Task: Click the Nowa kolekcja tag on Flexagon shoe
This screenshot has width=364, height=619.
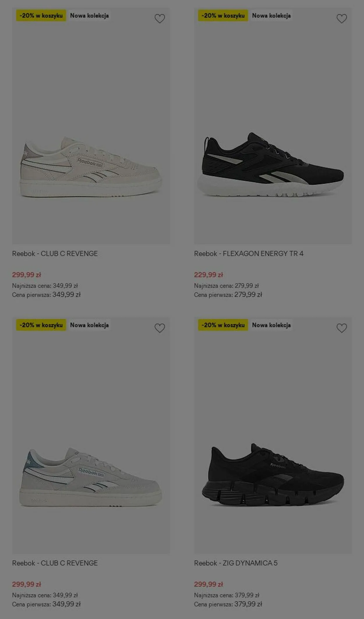Action: pyautogui.click(x=271, y=15)
